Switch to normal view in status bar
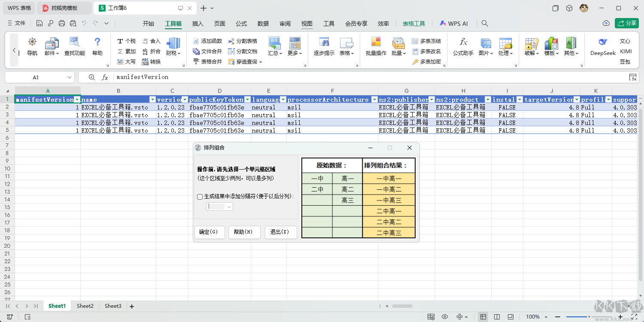The image size is (644, 322). pyautogui.click(x=483, y=317)
